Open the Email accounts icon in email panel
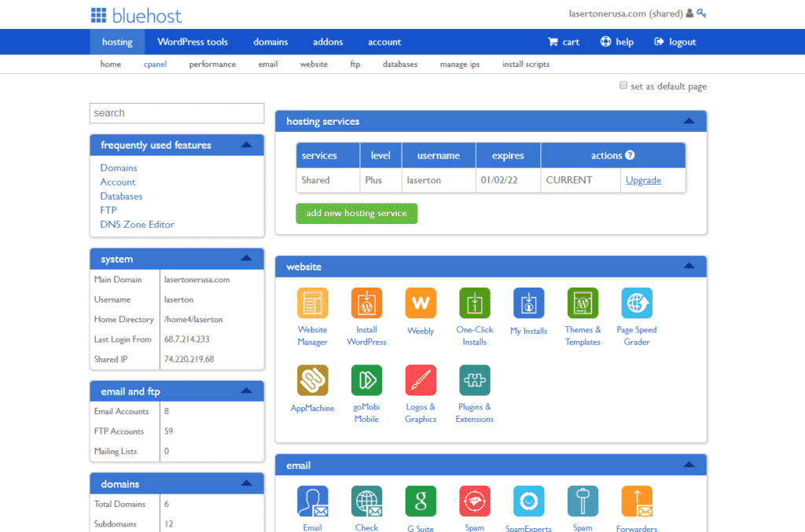This screenshot has width=805, height=532. (312, 501)
